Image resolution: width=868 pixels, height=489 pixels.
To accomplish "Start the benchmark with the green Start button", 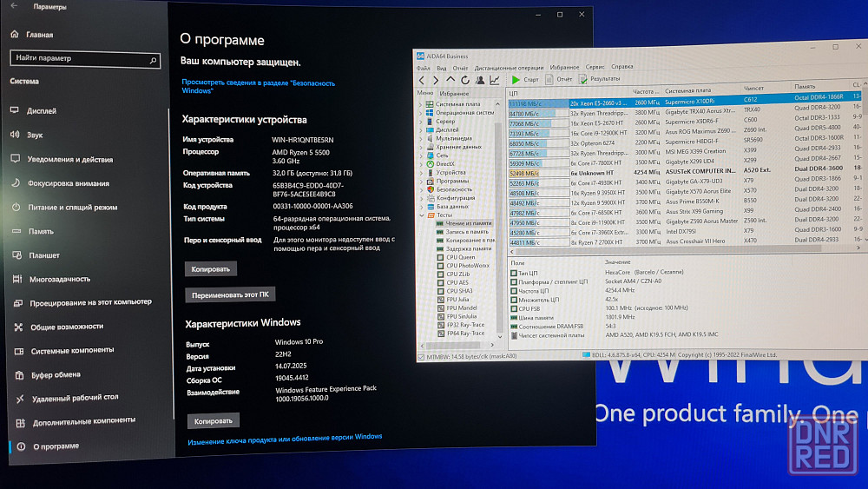I will (x=524, y=80).
